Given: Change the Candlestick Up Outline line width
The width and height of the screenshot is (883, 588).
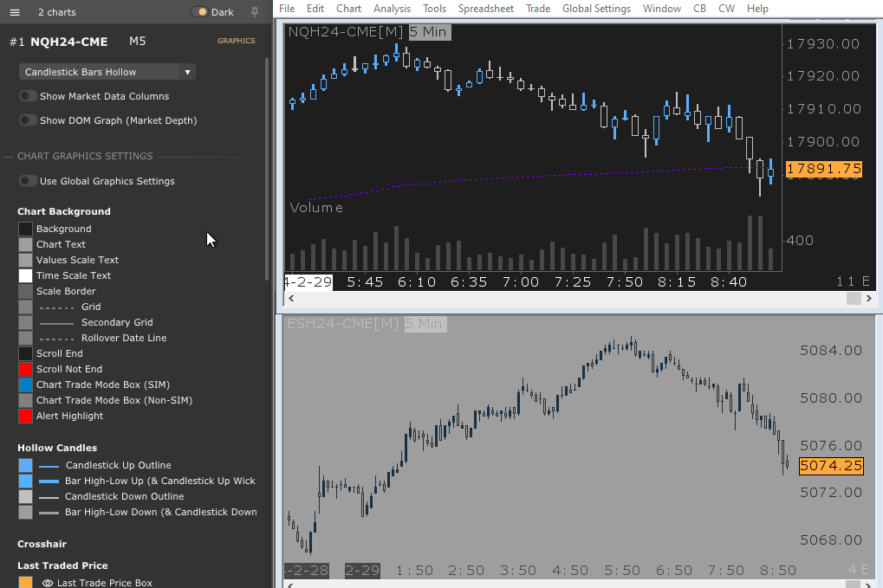Looking at the screenshot, I should pos(49,466).
